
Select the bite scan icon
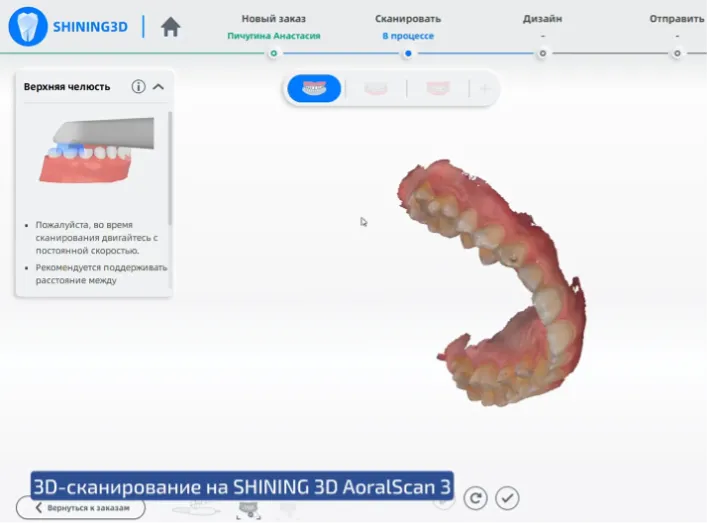(x=438, y=89)
